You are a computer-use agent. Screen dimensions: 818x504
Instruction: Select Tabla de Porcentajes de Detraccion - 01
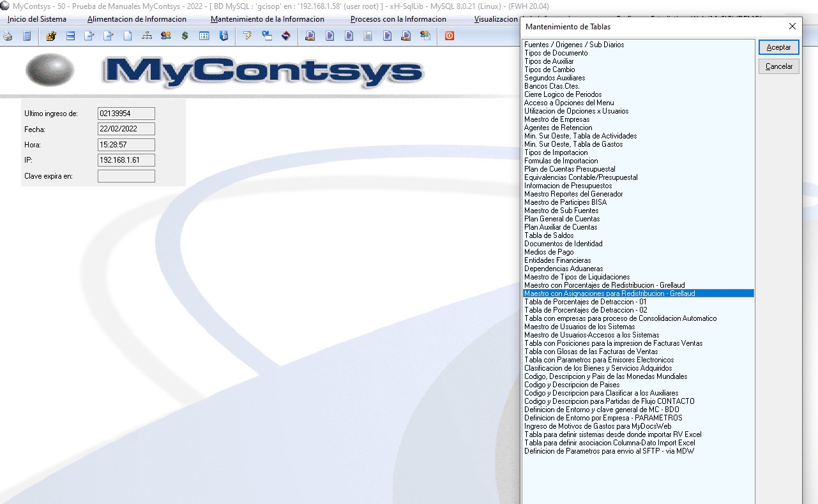tap(585, 302)
